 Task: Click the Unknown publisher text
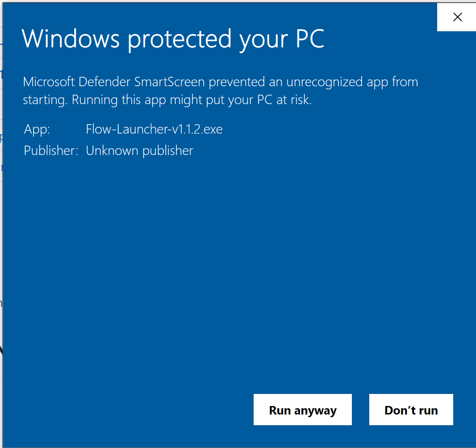click(139, 151)
